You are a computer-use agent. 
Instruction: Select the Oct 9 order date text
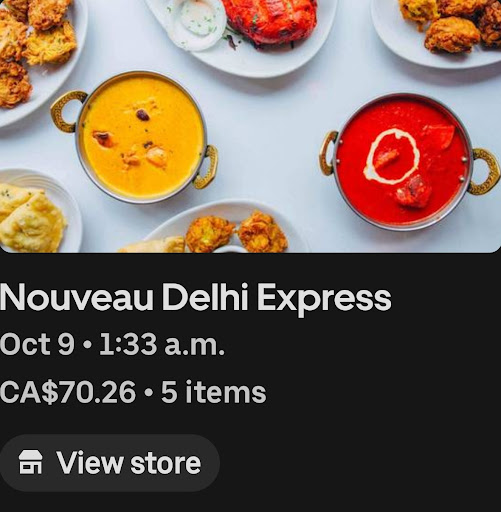click(x=37, y=344)
